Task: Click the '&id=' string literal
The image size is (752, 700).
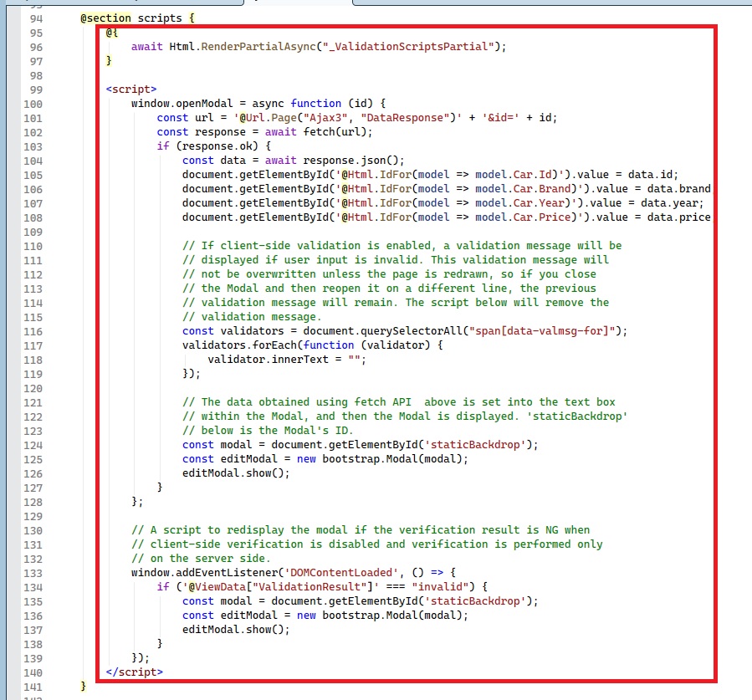Action: (x=501, y=117)
